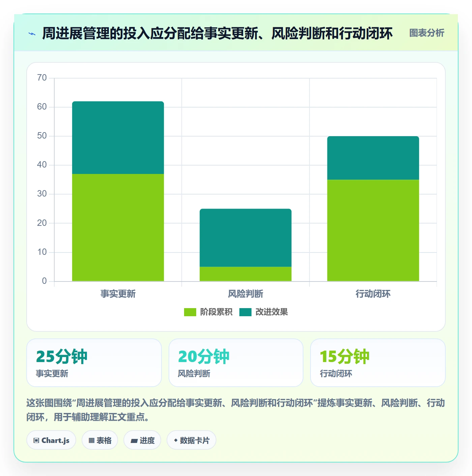
Task: Open the 15分钟 行动闭环 data card
Action: [x=378, y=363]
